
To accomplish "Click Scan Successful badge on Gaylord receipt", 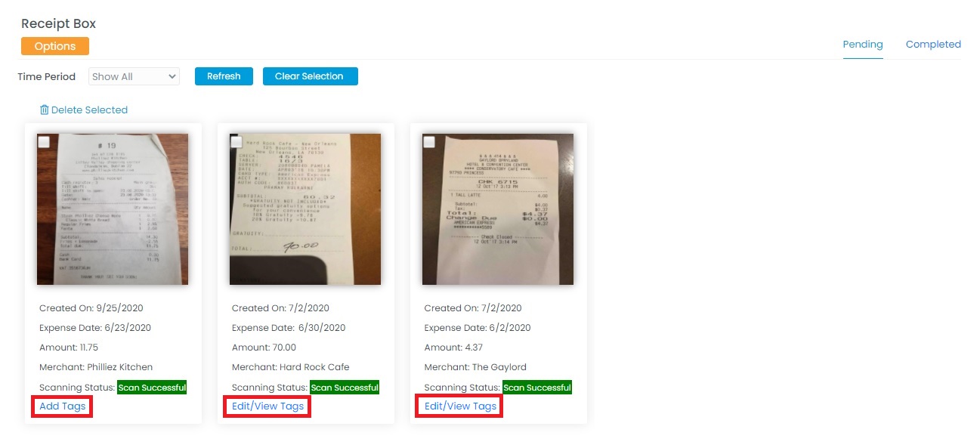I will [537, 388].
